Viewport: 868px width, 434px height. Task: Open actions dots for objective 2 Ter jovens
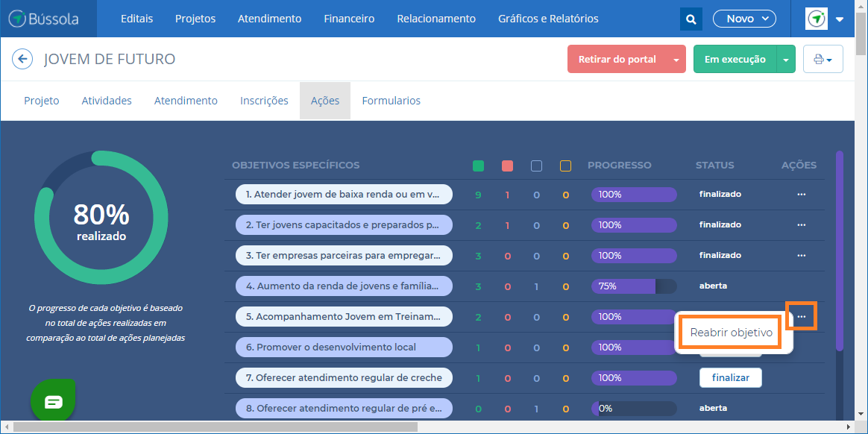tap(801, 224)
